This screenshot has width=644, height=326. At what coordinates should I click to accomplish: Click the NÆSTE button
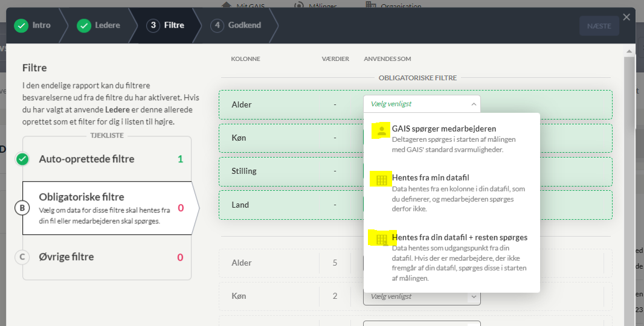tap(599, 26)
